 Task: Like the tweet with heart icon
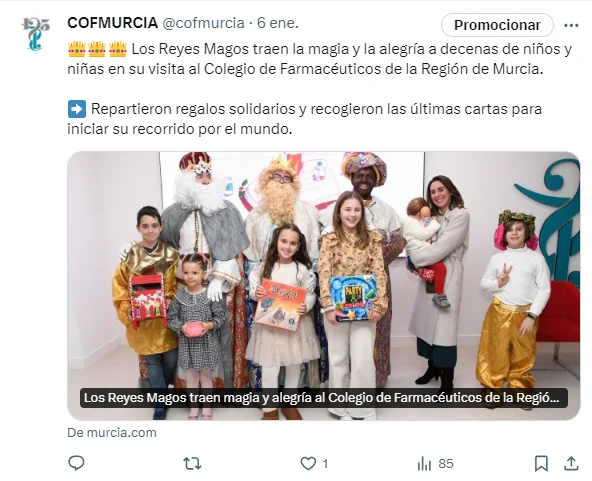pyautogui.click(x=308, y=463)
